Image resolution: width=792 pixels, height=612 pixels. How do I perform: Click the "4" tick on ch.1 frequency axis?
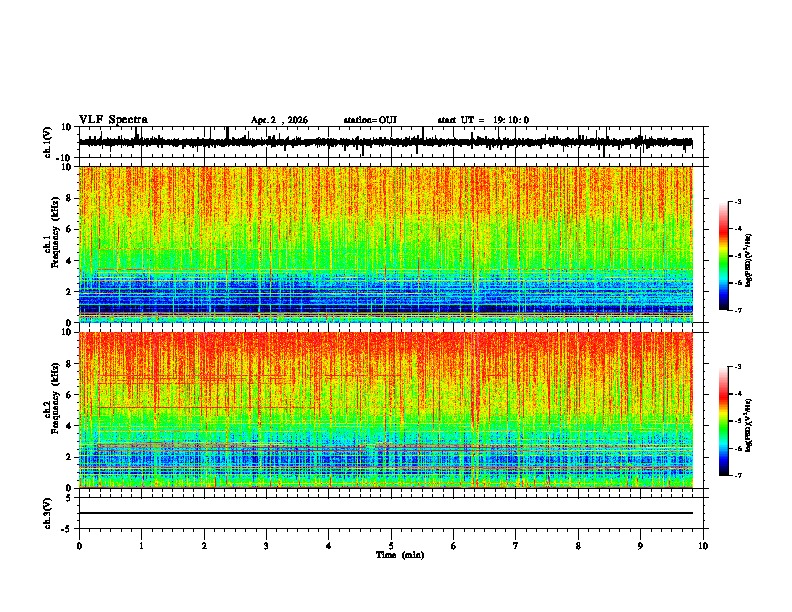70,261
